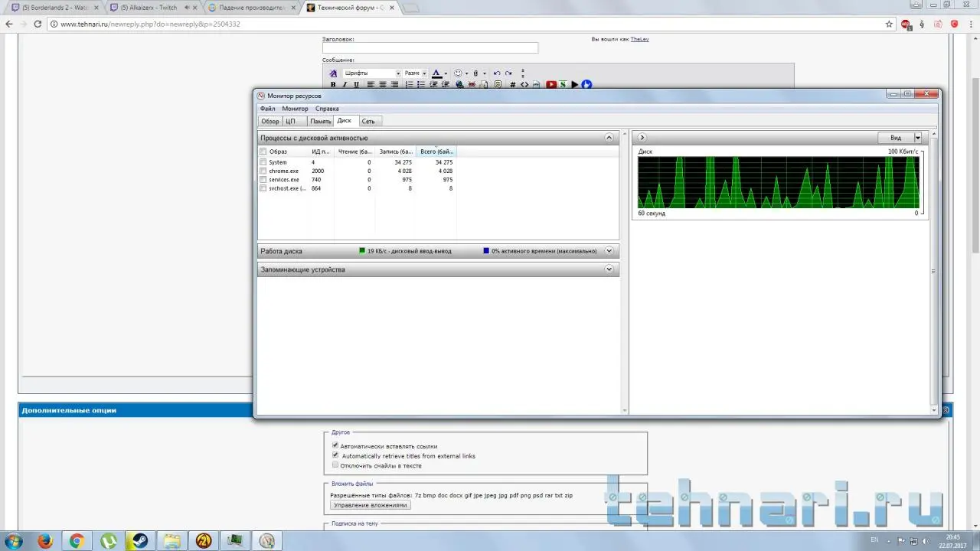Screen dimensions: 980x551
Task: Open Steam from the taskbar
Action: (x=140, y=541)
